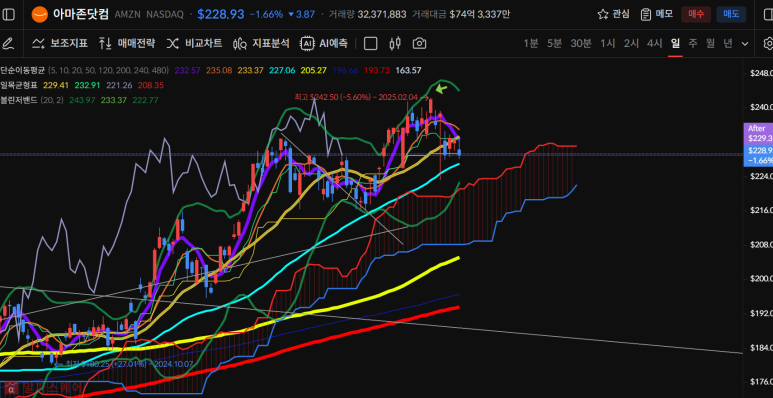Switch to 년 yearly timeframe
Image resolution: width=773 pixels, height=398 pixels.
(x=728, y=43)
